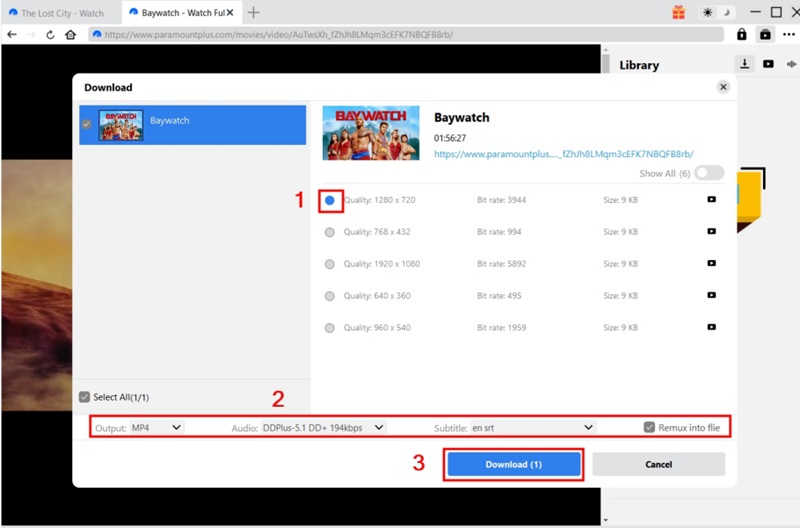
Task: Open a new tab with plus icon
Action: click(x=253, y=12)
